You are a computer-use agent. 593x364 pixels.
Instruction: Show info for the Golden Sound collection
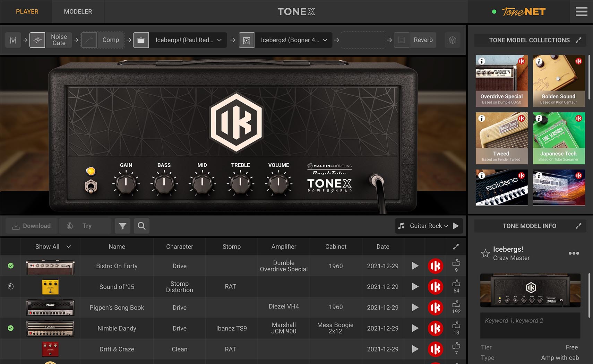tap(539, 61)
